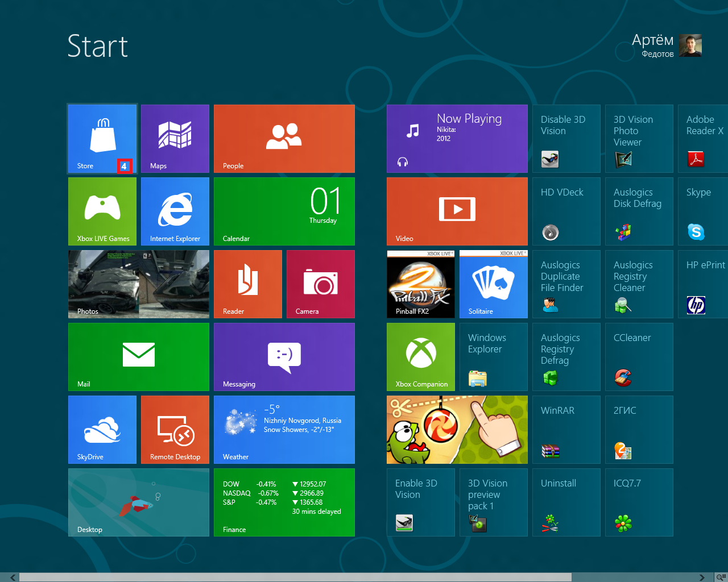Open the Calendar tile showing Thursday 01

pyautogui.click(x=284, y=211)
